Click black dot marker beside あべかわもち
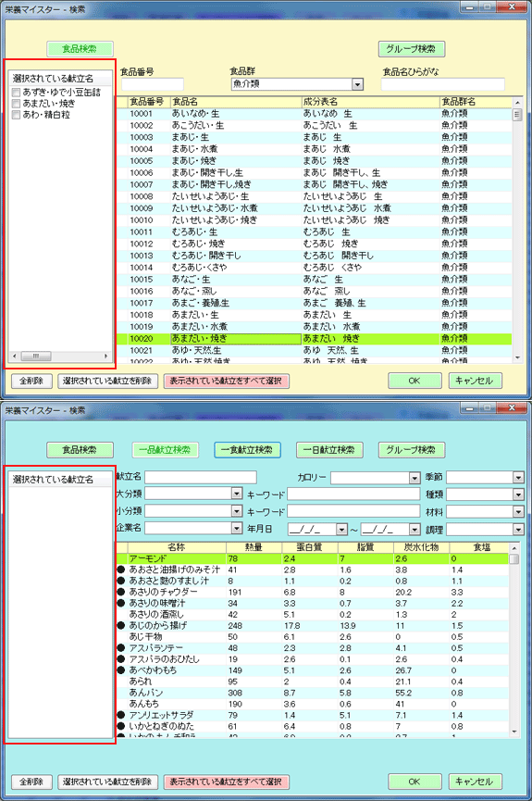This screenshot has height=801, width=532. point(121,670)
